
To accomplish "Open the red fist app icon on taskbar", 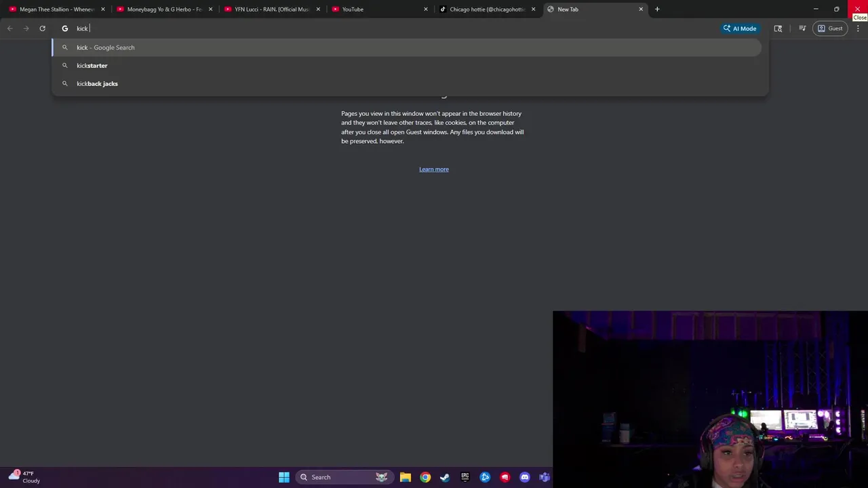I will 505,477.
